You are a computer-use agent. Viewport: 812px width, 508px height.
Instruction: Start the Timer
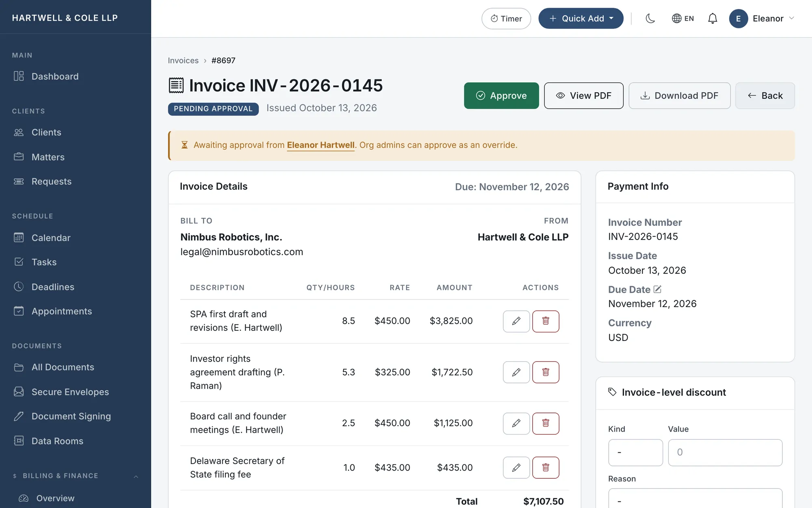pyautogui.click(x=506, y=18)
